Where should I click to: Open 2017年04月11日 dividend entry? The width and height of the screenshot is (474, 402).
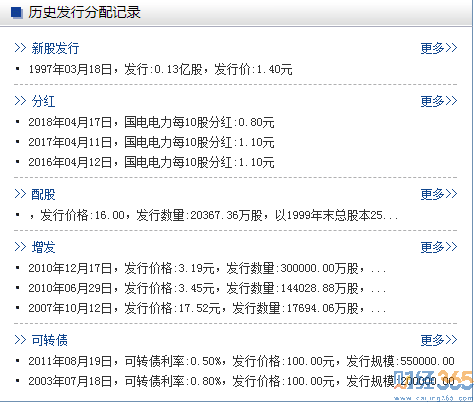coord(151,142)
